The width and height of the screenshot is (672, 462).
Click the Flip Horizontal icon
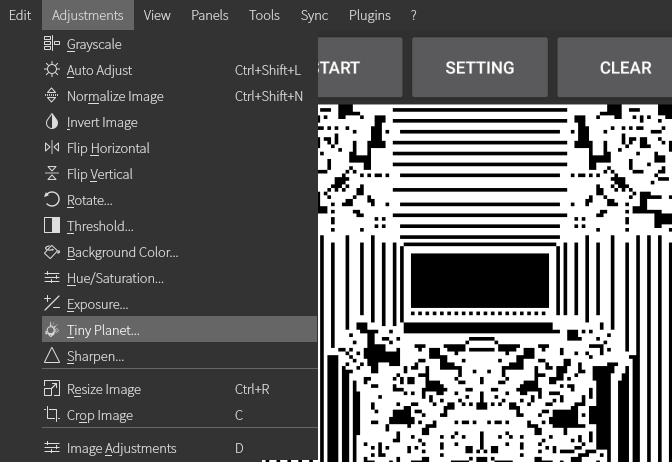[52, 148]
